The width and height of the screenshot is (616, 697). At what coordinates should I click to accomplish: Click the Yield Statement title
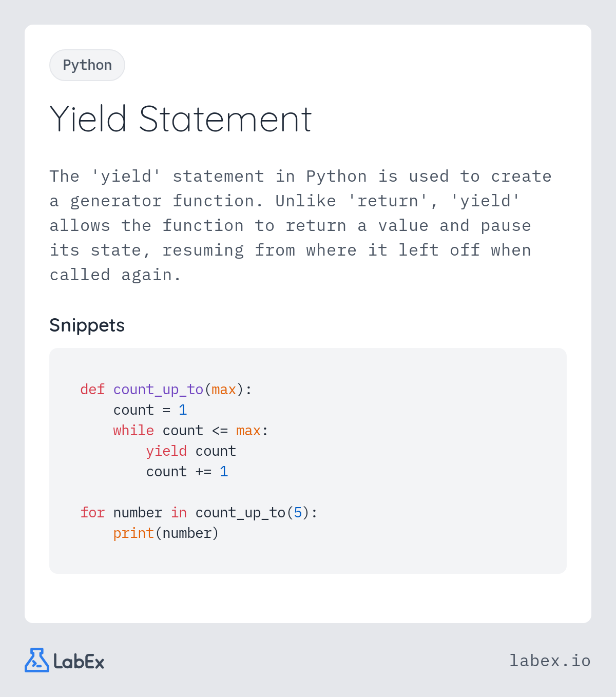click(x=180, y=119)
